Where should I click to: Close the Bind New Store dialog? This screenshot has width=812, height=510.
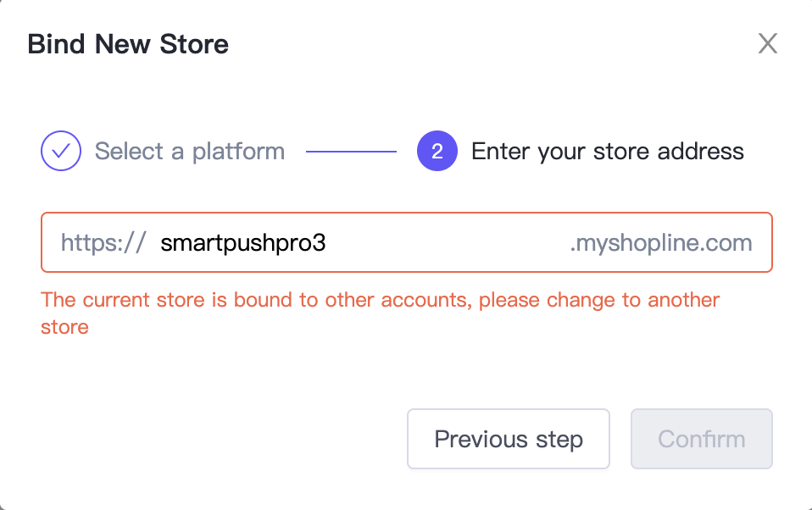click(767, 44)
